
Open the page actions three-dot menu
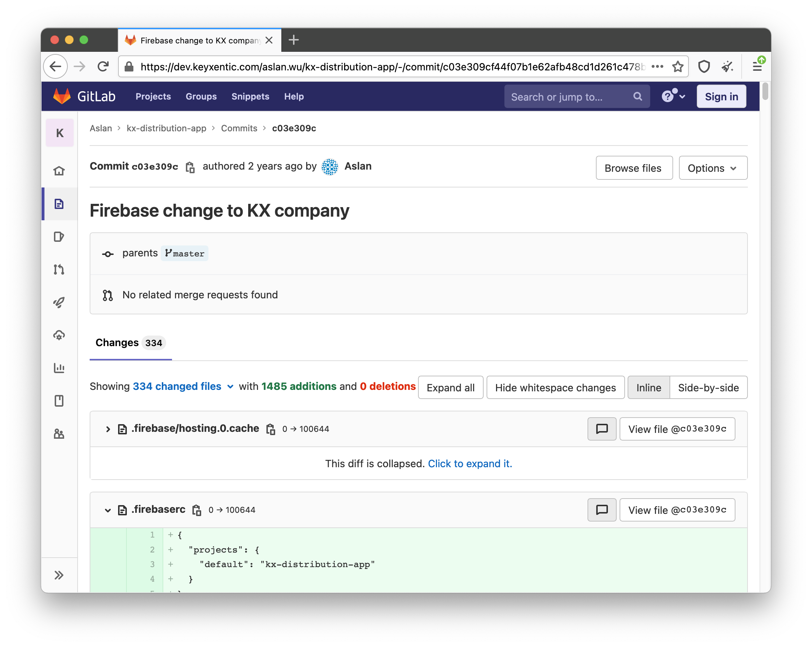click(657, 67)
